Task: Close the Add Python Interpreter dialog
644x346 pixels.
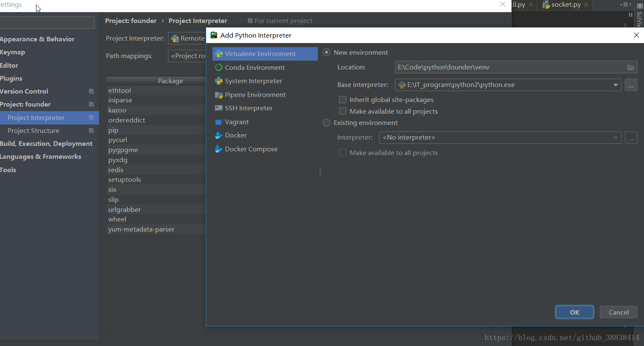Action: pos(636,35)
